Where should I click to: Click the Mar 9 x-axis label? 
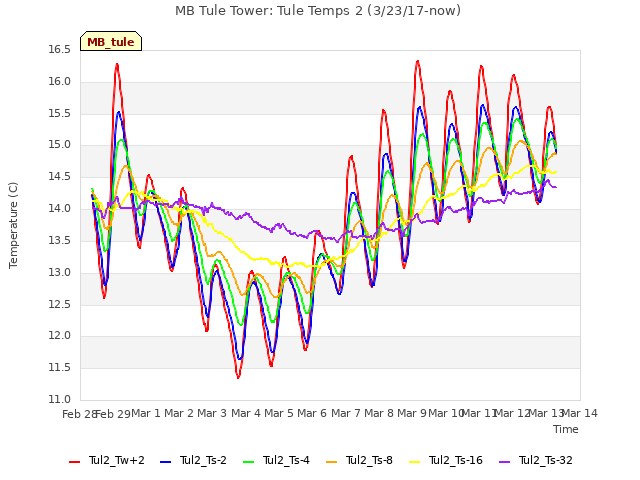click(x=412, y=413)
